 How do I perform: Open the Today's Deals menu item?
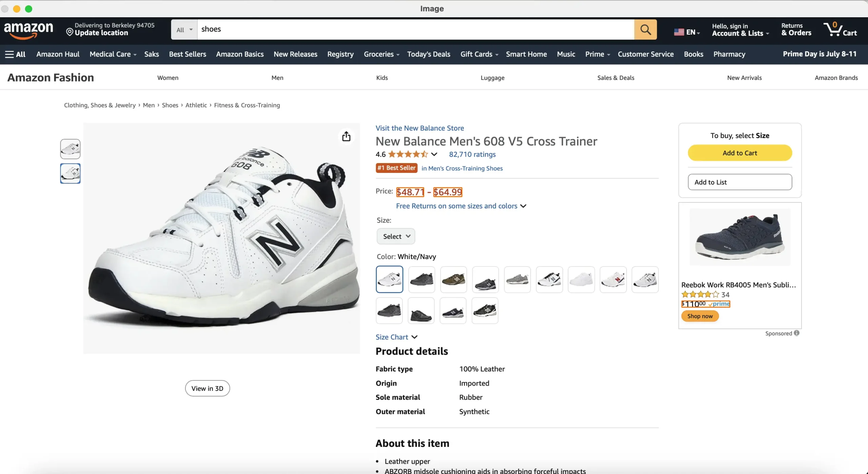click(x=429, y=54)
